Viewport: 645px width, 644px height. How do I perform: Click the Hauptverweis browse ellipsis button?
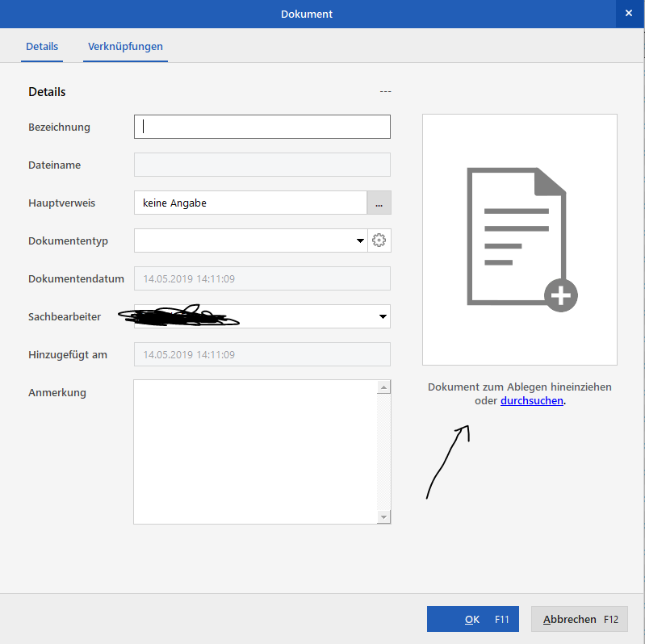[x=379, y=203]
